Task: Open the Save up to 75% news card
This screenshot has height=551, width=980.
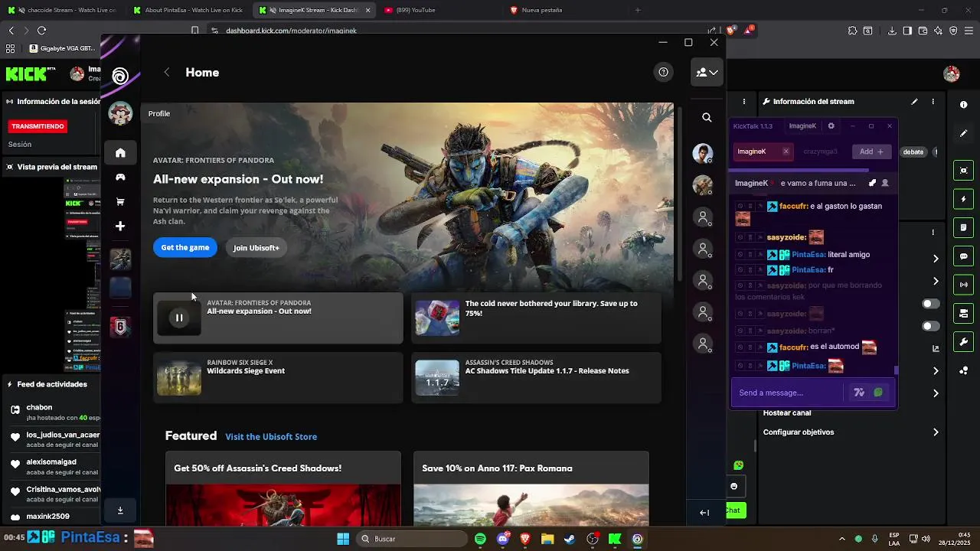Action: (536, 318)
